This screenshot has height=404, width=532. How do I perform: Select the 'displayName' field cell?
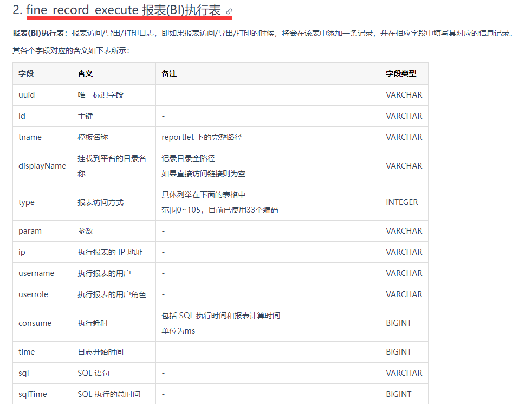[x=42, y=166]
